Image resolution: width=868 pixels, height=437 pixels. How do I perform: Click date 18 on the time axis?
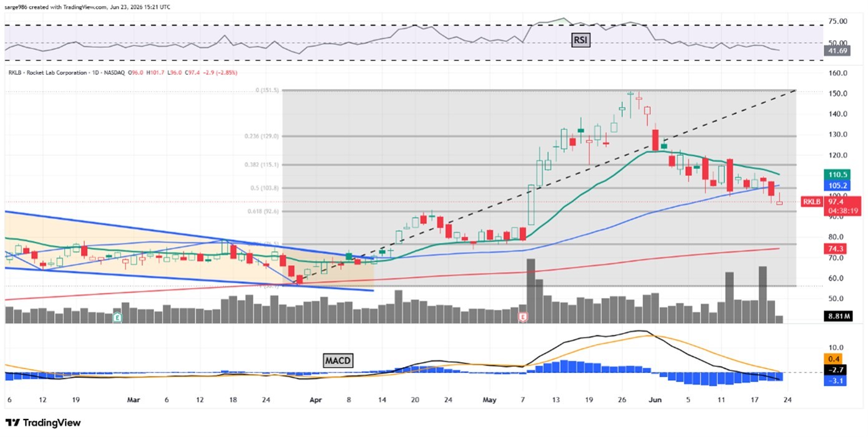[232, 399]
